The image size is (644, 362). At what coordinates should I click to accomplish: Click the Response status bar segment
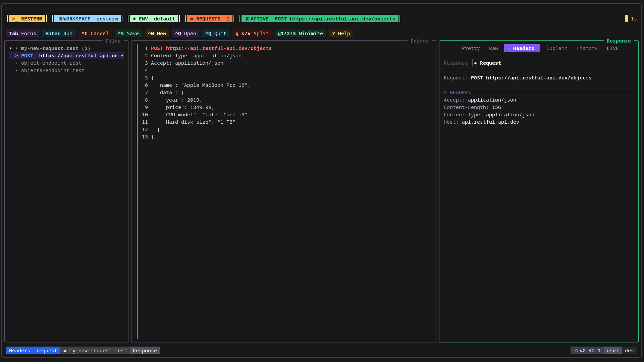tap(145, 350)
